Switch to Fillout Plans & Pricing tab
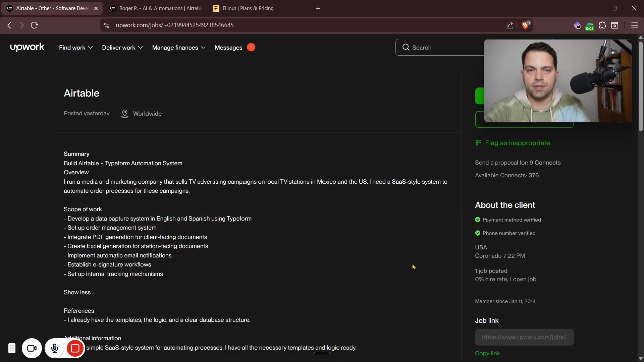The width and height of the screenshot is (644, 362). (x=248, y=8)
